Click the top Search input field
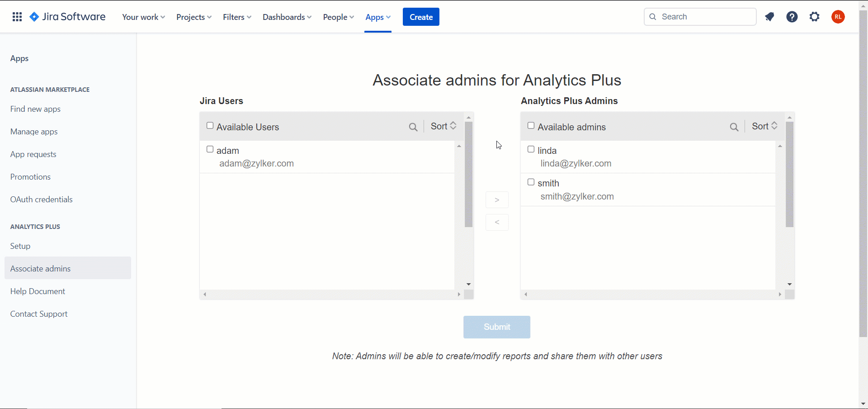868x409 pixels. (705, 17)
